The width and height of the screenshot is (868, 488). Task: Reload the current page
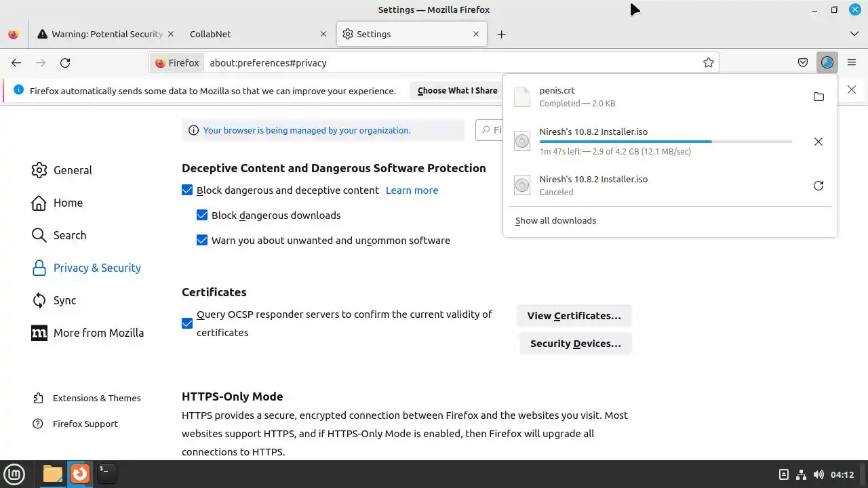click(65, 62)
